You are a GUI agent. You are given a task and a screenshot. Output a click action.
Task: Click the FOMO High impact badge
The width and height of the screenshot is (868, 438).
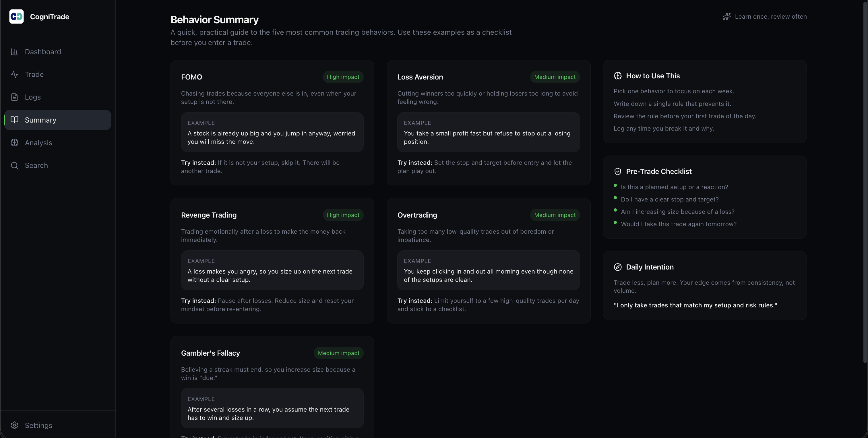343,77
